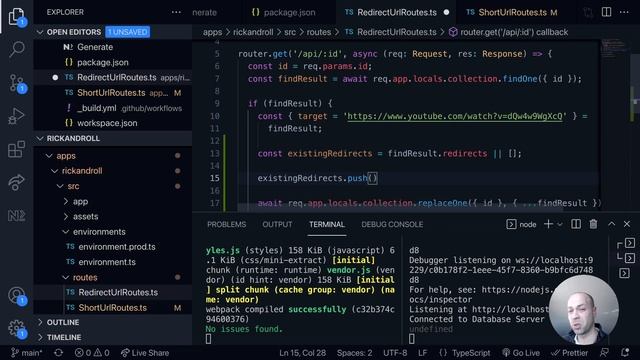The height and width of the screenshot is (360, 640).
Task: Open the Manage gear icon
Action: click(16, 328)
